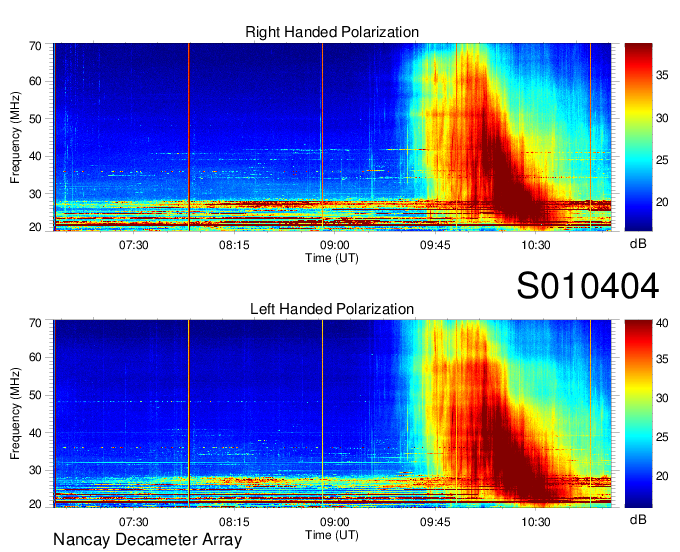Viewport: 680px width, 552px height.
Task: Click the dB unit label under the bottom colorbar
Action: 638,520
